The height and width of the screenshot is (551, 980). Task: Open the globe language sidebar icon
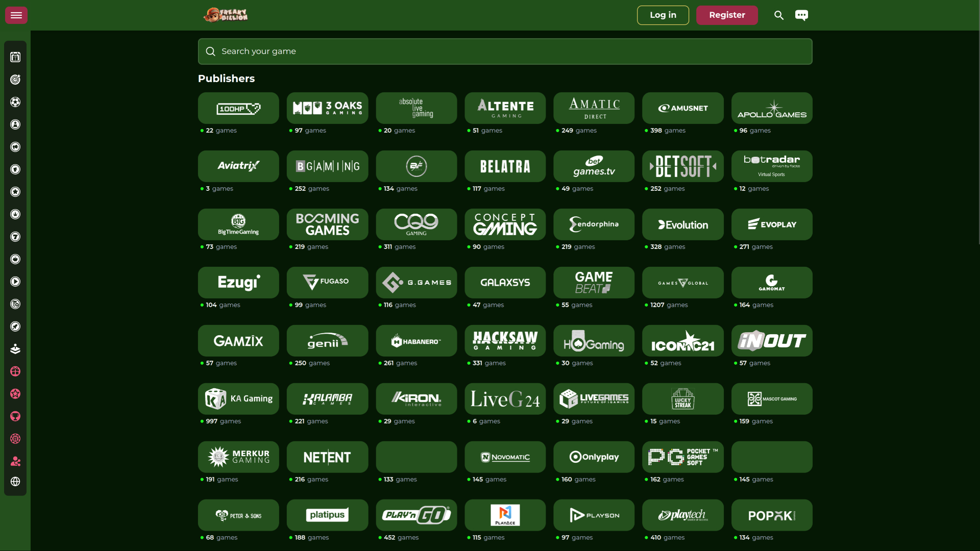(x=15, y=482)
